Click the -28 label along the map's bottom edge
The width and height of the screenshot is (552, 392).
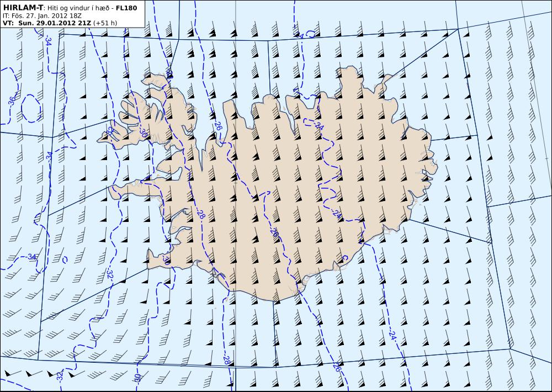(x=226, y=361)
